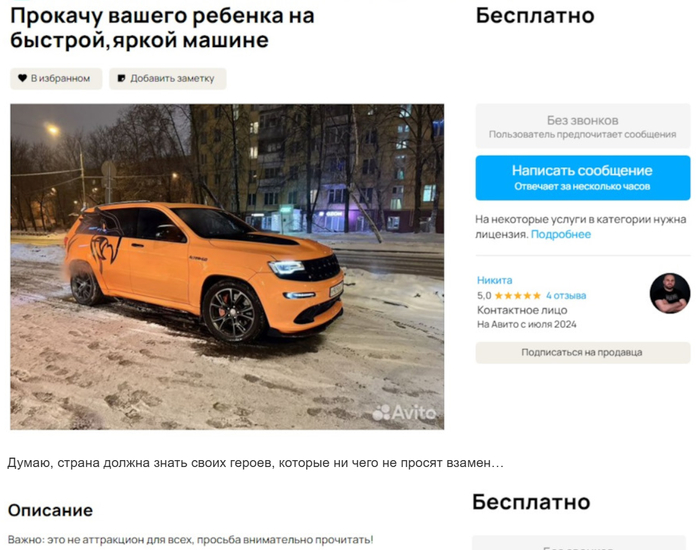This screenshot has width=700, height=550.
Task: Open the 4 отзыва reviews link
Action: [566, 296]
